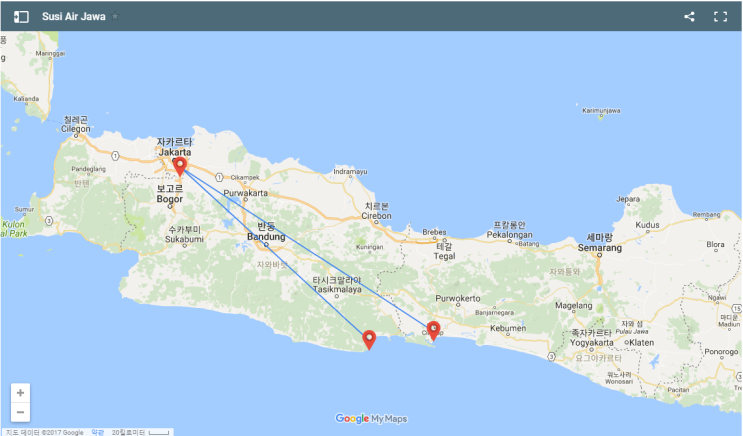Click the Indramayu town label
This screenshot has height=436, width=743.
coord(350,172)
